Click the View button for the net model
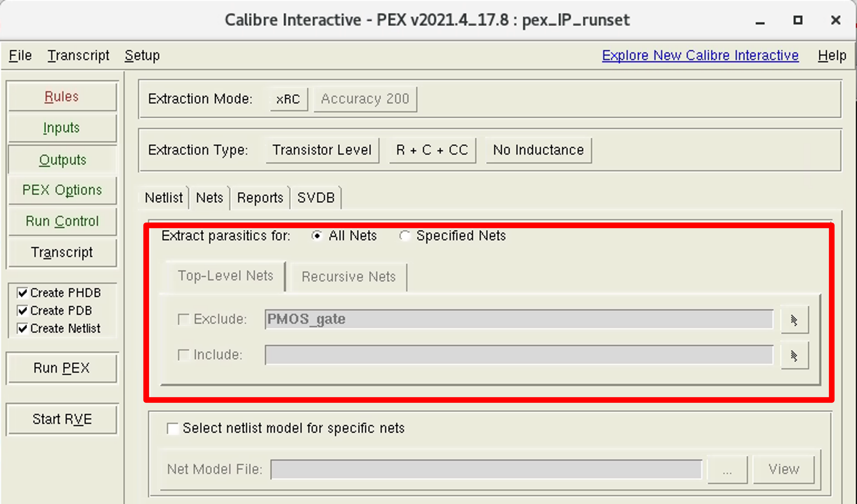Screen dimensions: 857x504 point(783,469)
